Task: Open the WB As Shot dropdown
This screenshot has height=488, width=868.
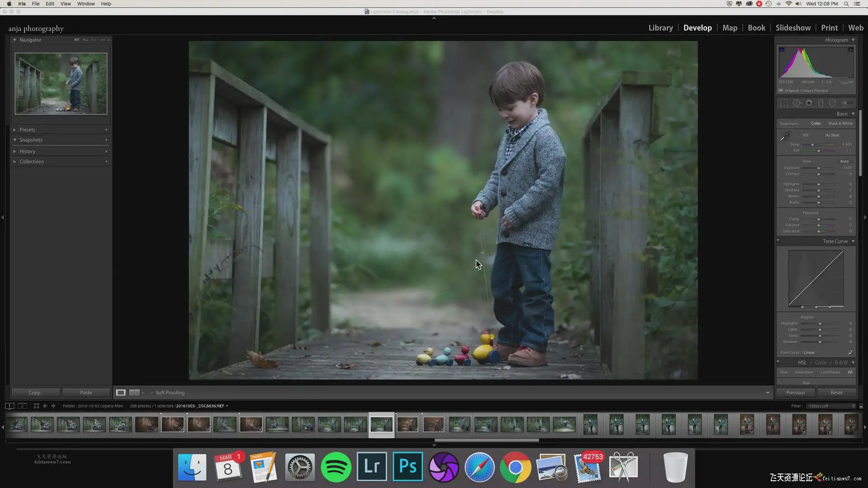Action: pos(834,135)
